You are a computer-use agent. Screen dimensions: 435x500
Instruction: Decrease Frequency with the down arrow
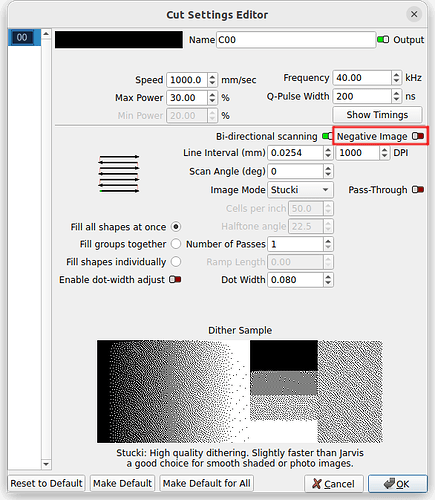[x=396, y=81]
